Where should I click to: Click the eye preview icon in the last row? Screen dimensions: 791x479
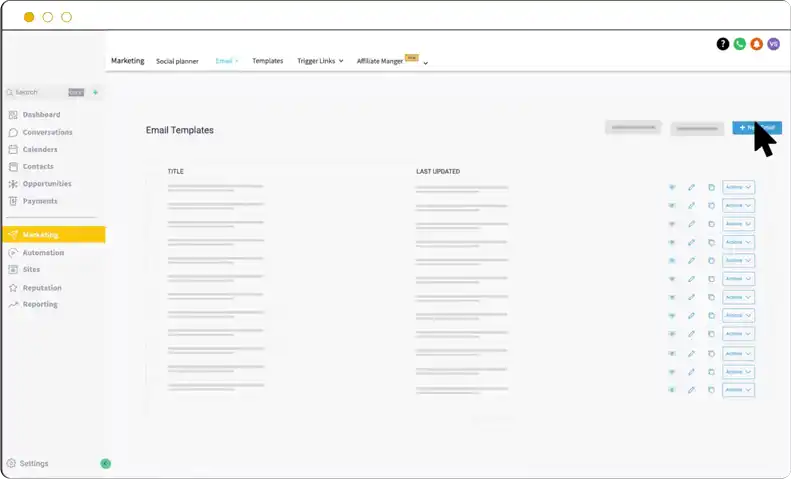pyautogui.click(x=672, y=389)
